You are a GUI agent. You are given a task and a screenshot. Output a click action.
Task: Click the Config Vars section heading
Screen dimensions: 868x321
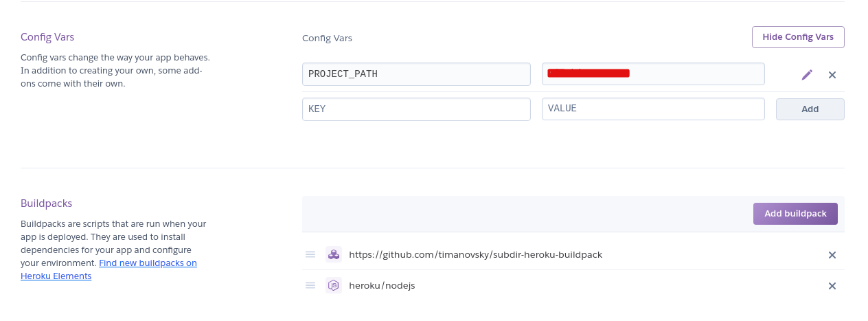point(47,37)
